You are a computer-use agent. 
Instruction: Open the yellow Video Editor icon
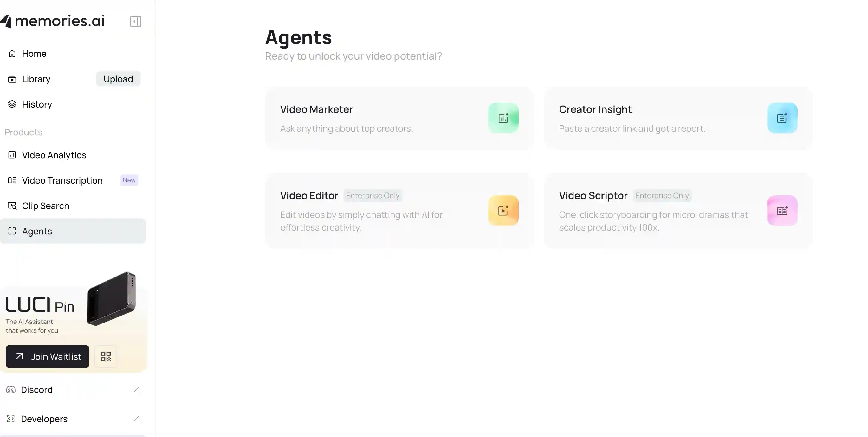click(503, 210)
